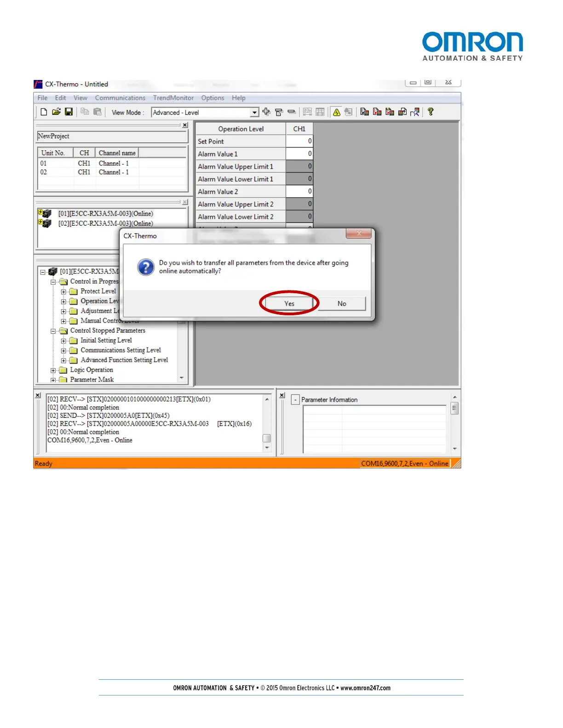This screenshot has width=563, height=728.
Task: Select the Parameter Mask tree item
Action: coord(92,380)
